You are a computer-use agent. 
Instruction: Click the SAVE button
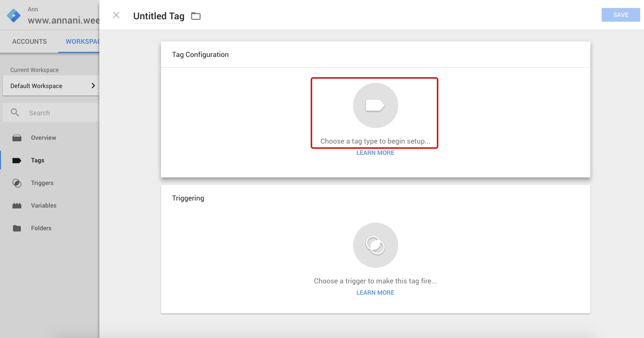(620, 15)
